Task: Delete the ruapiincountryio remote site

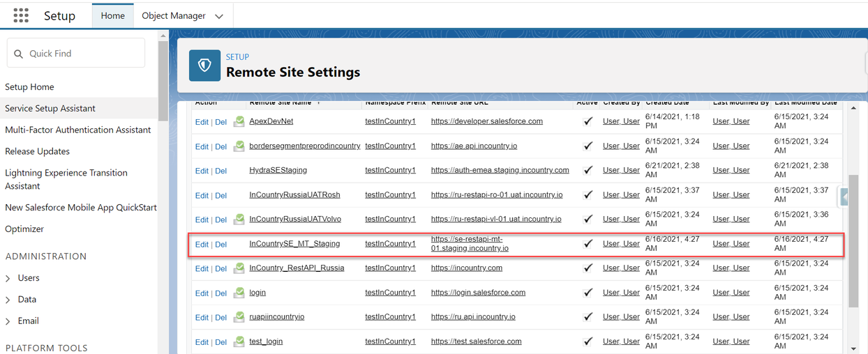Action: 220,318
